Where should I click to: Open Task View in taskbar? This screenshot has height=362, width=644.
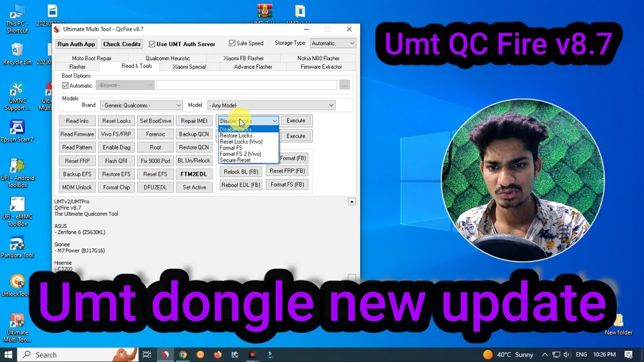pos(146,354)
